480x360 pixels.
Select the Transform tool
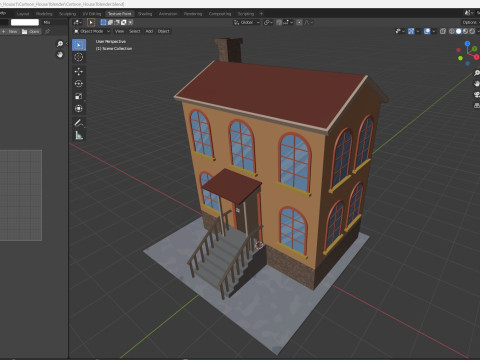click(x=79, y=109)
